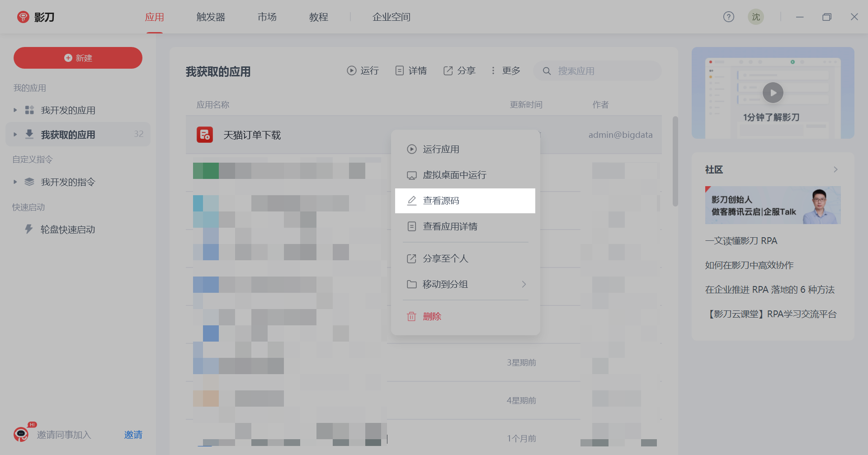Open link 一文读懂影刀 RPA

click(x=741, y=241)
